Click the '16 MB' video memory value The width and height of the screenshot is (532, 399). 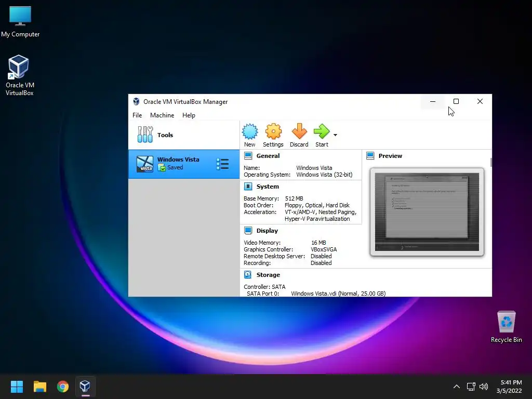click(318, 243)
